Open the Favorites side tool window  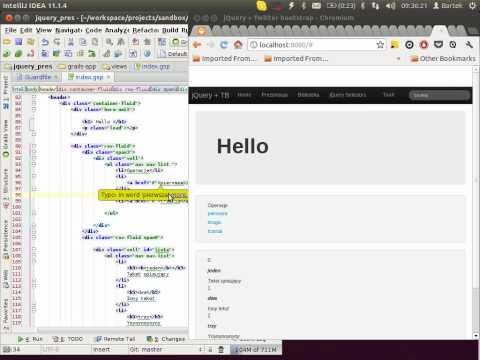(x=6, y=313)
